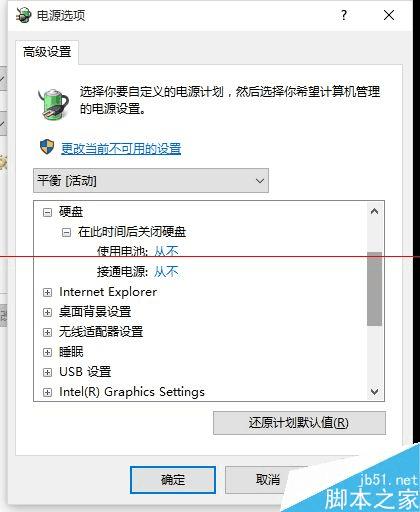Click the power options title bar icon
Viewport: 420px width, 512px height.
(23, 15)
